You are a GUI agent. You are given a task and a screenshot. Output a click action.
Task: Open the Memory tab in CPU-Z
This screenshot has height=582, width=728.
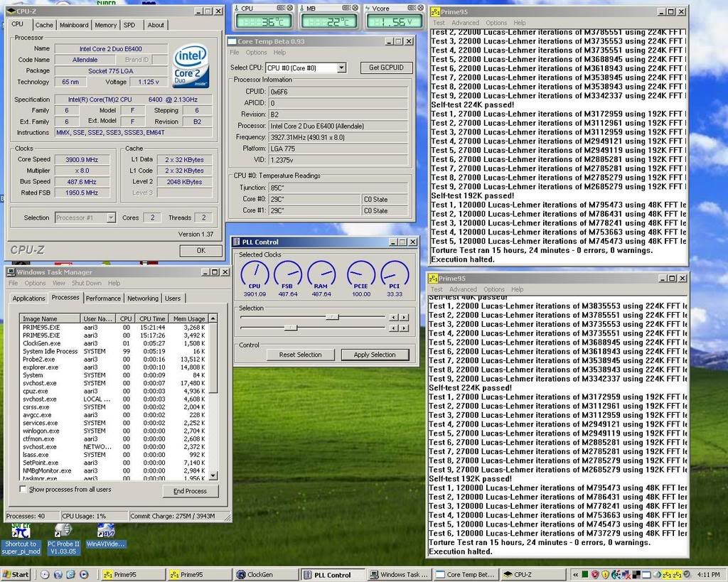(105, 25)
